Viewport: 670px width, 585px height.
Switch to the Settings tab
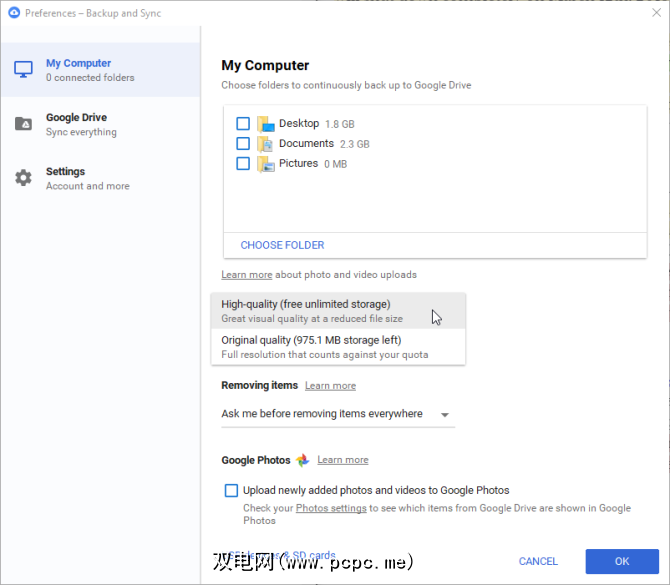pos(100,178)
